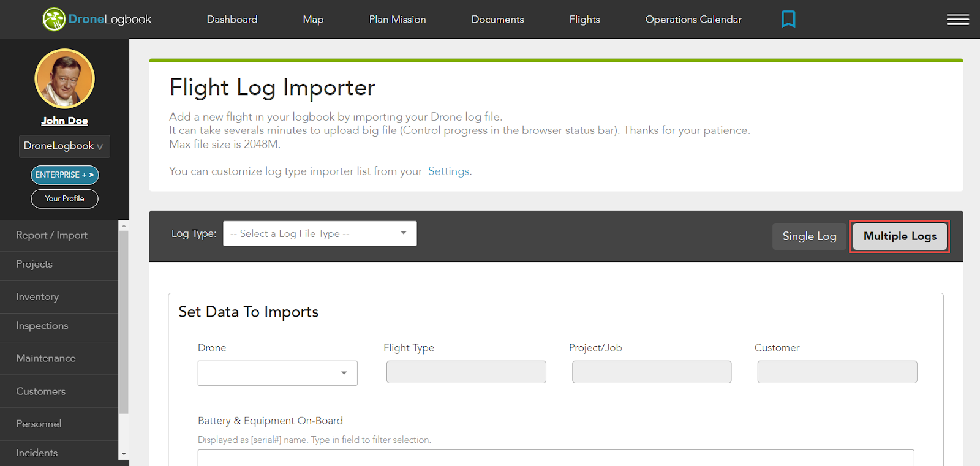The height and width of the screenshot is (466, 980).
Task: Switch to Multiple Logs mode
Action: tap(900, 236)
